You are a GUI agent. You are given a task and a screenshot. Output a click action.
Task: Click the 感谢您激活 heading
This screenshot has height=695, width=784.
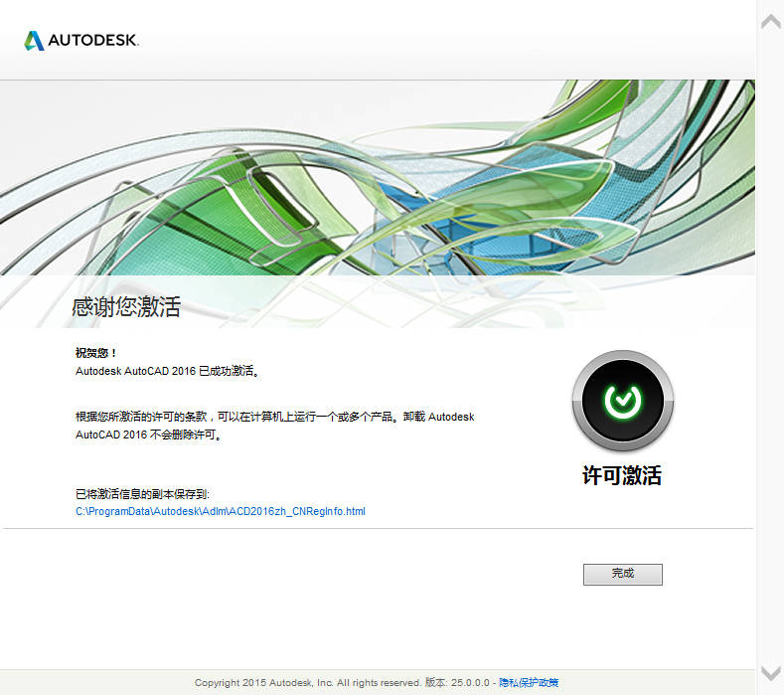click(x=126, y=307)
